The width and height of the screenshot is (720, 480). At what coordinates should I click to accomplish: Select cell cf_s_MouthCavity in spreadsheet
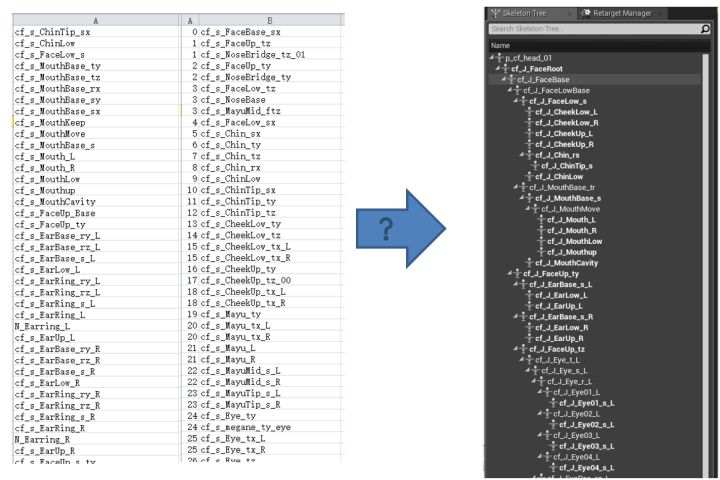pyautogui.click(x=96, y=202)
